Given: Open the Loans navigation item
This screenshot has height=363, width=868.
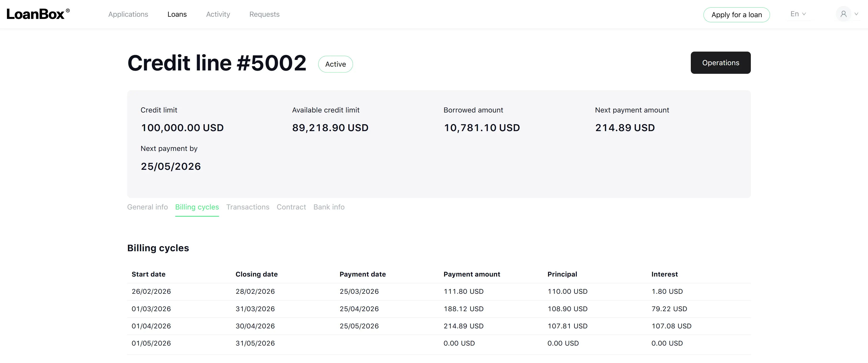Looking at the screenshot, I should point(177,14).
